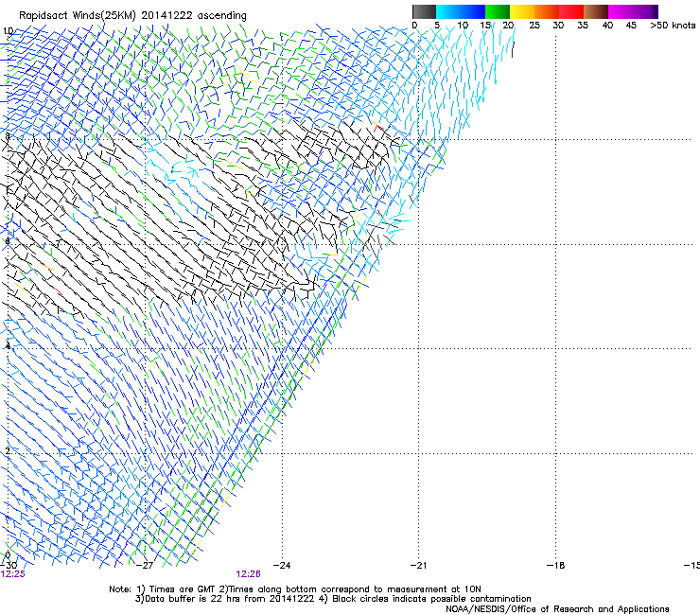Click the 'NOAA/NESDIS/Office of Research and Applications' credit
Image resolution: width=700 pixels, height=615 pixels.
coord(557,609)
